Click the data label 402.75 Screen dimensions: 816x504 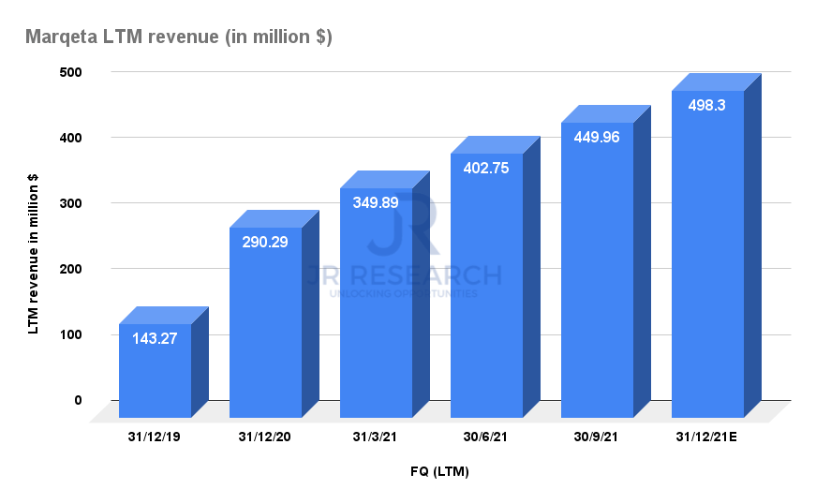coord(486,168)
